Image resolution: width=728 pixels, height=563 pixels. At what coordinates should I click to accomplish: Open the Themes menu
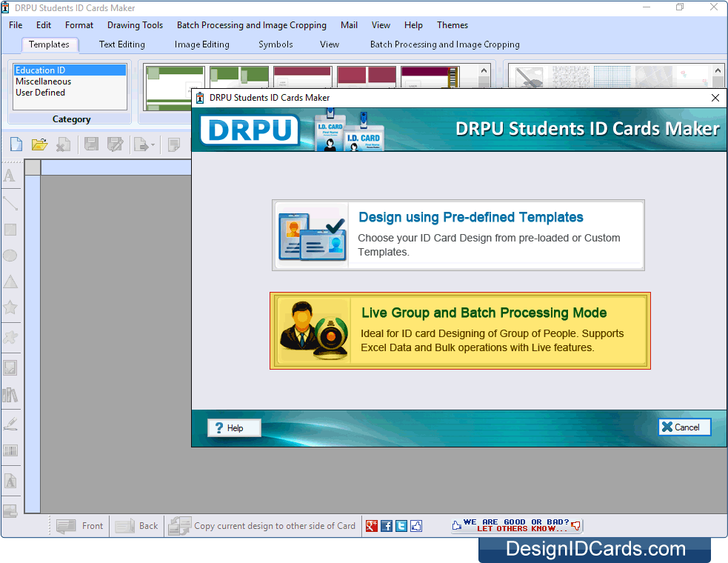pyautogui.click(x=453, y=25)
